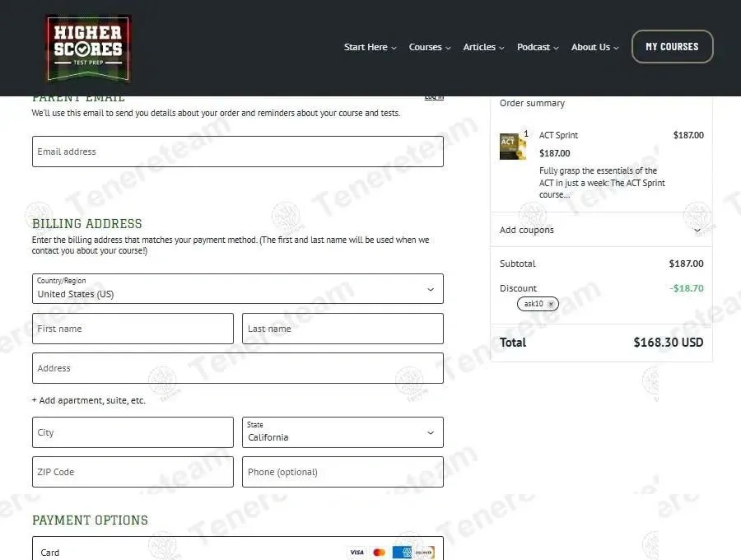
Task: Click the Discover card icon
Action: 424,552
